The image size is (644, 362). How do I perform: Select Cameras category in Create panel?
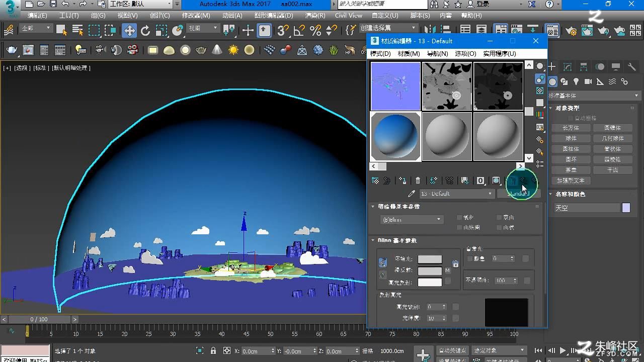point(588,81)
